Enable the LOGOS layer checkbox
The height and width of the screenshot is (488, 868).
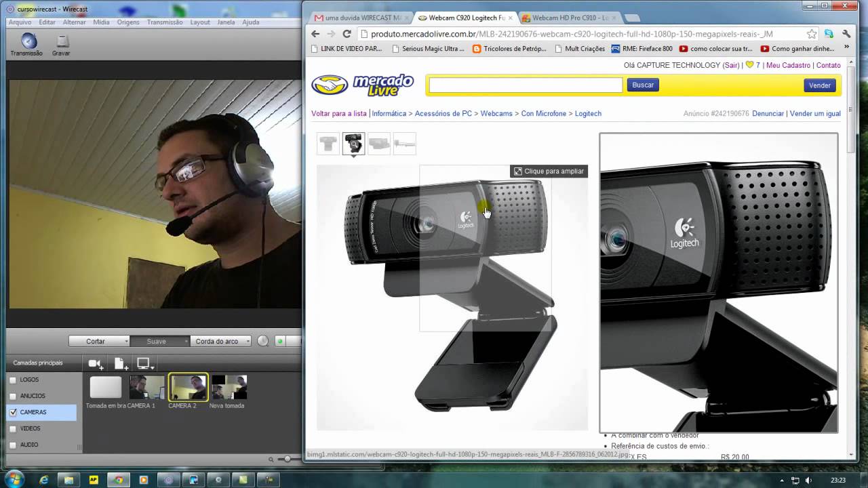pos(13,380)
